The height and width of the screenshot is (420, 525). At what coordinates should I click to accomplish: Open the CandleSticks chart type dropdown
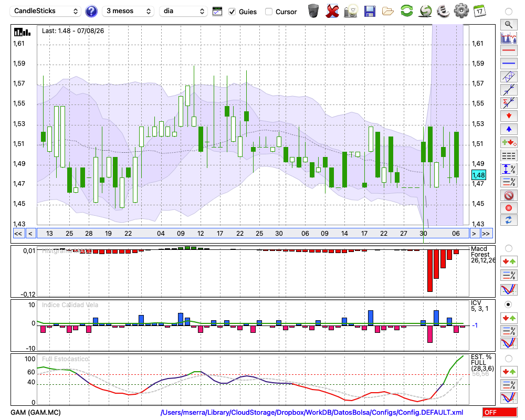click(x=46, y=11)
